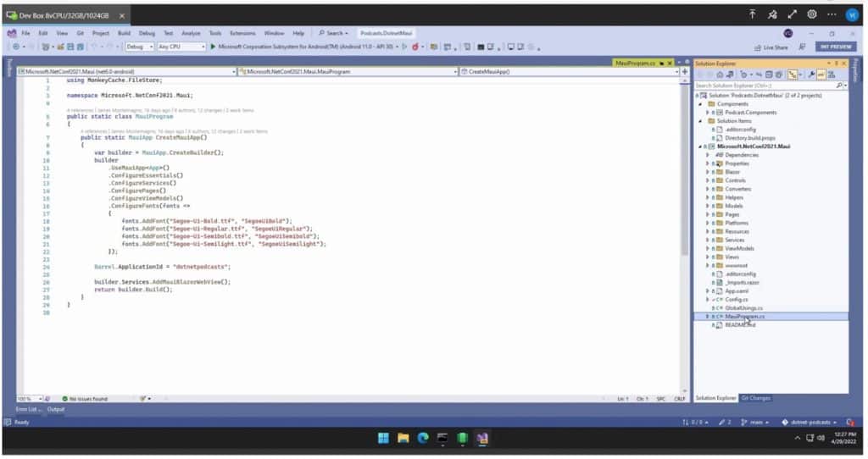Image resolution: width=868 pixels, height=459 pixels.
Task: Open Properties via wrench icon in Solution Explorer
Action: pyautogui.click(x=811, y=75)
